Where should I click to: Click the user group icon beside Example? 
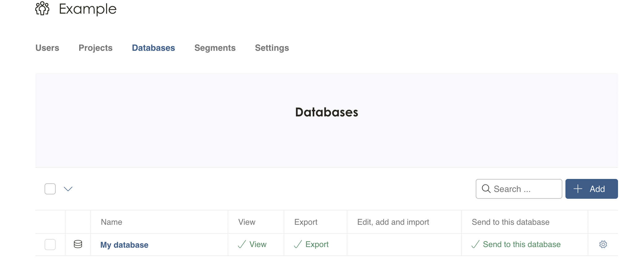tap(42, 8)
